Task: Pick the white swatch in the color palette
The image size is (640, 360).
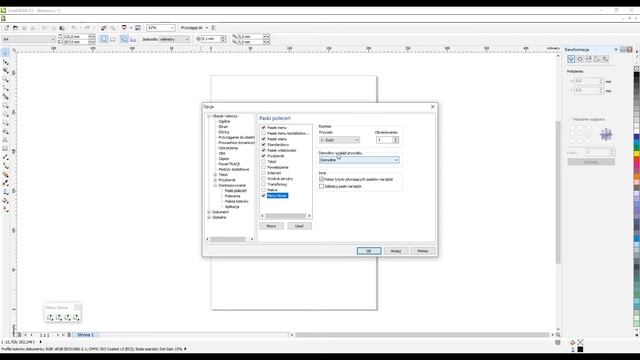Action: [x=637, y=131]
